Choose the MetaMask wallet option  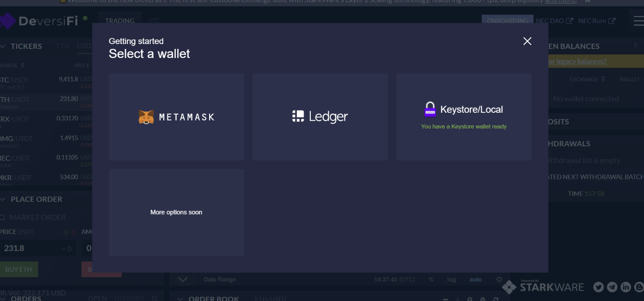click(x=176, y=117)
